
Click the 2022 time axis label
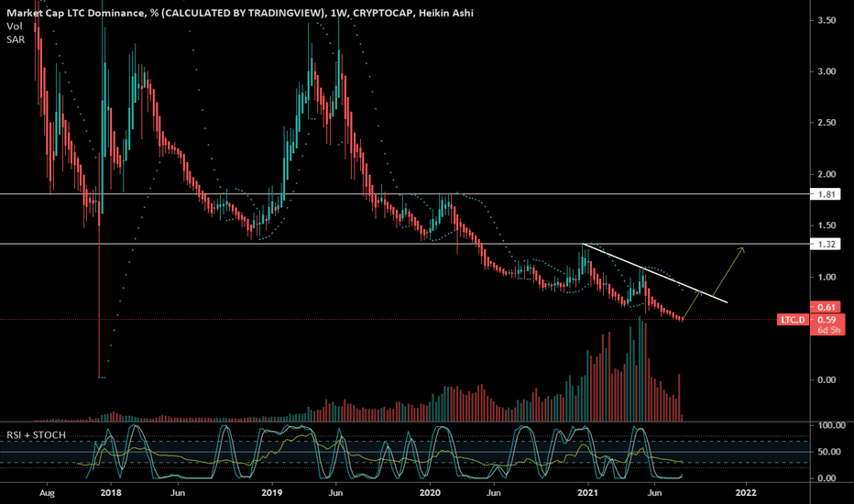[x=746, y=493]
